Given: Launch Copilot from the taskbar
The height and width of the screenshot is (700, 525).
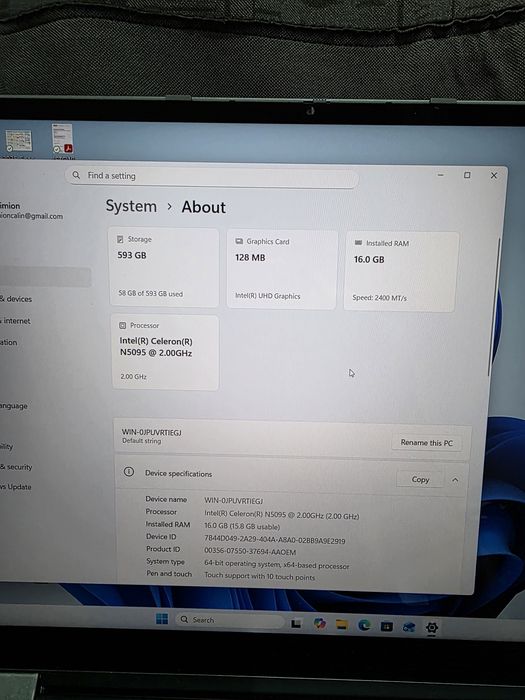Looking at the screenshot, I should [319, 624].
